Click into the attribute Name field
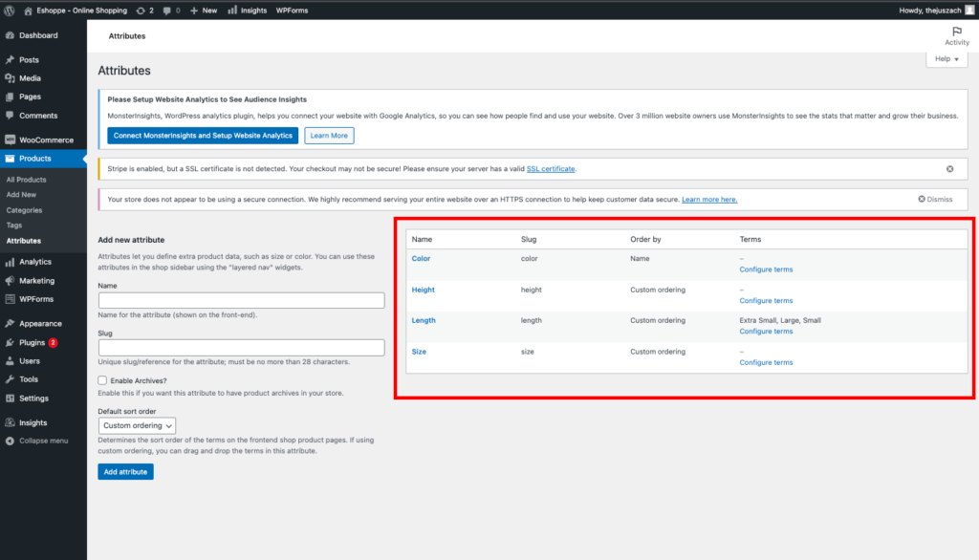 click(x=241, y=300)
